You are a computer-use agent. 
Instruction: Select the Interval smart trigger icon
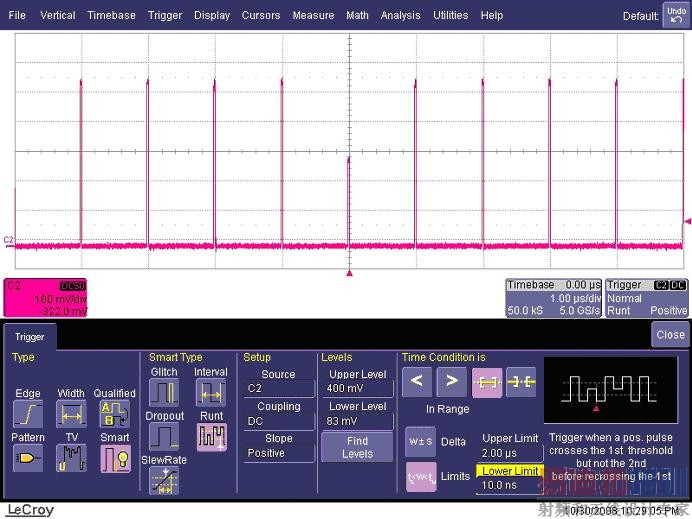pos(211,392)
